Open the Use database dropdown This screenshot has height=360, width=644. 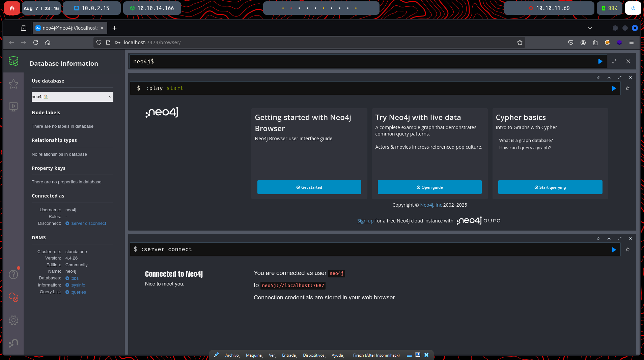tap(72, 97)
